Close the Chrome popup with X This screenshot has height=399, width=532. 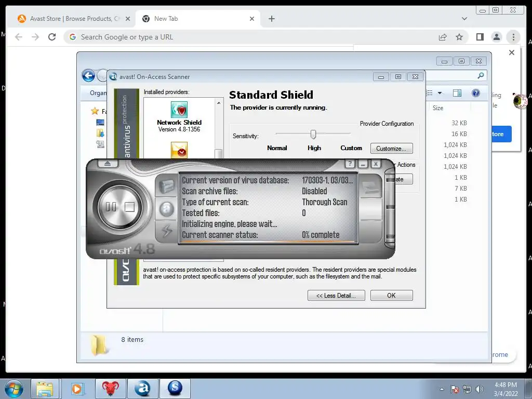(512, 52)
